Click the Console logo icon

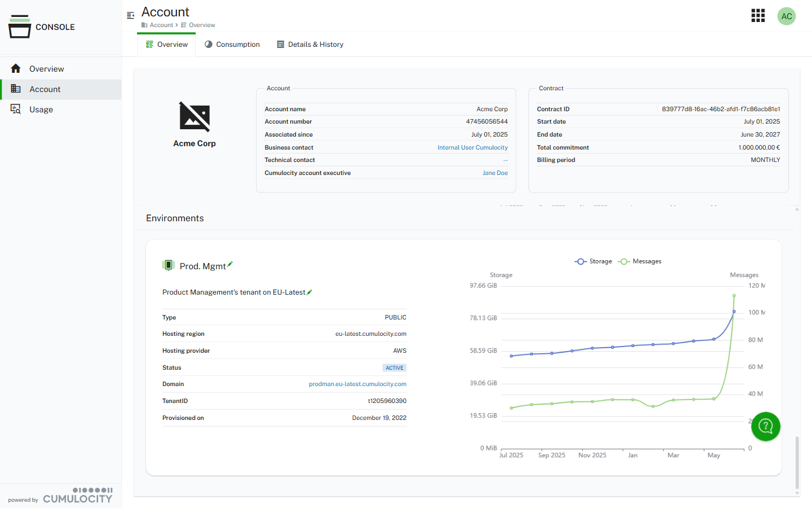[x=20, y=27]
